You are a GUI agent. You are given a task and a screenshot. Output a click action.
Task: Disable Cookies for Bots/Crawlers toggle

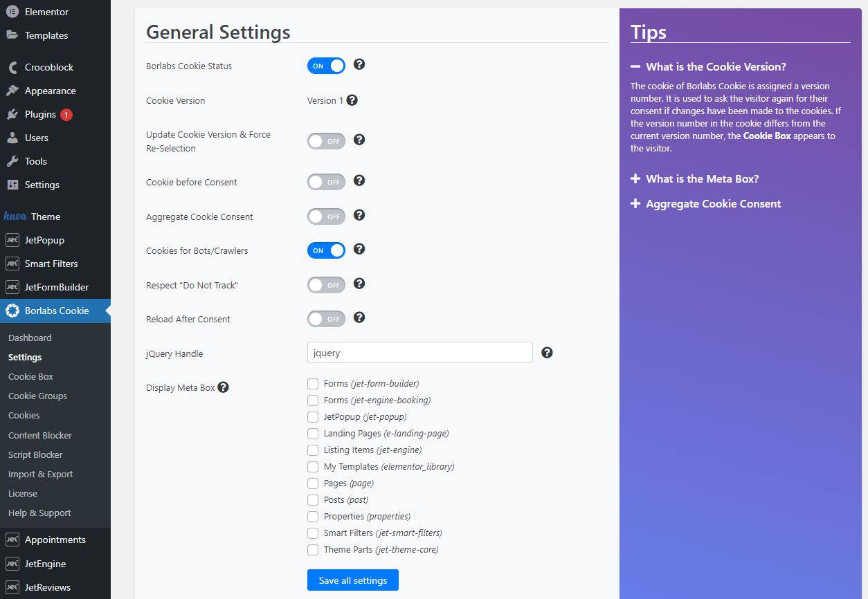point(326,250)
